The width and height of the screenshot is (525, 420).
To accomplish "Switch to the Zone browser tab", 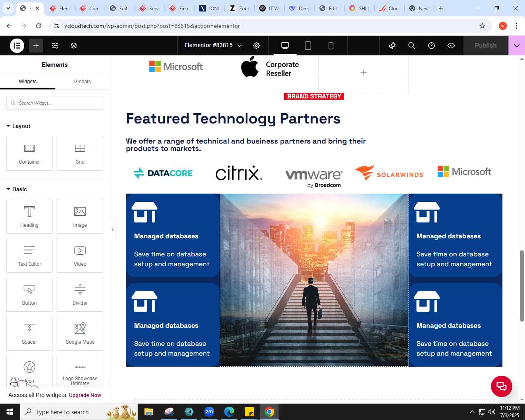I will pyautogui.click(x=240, y=8).
